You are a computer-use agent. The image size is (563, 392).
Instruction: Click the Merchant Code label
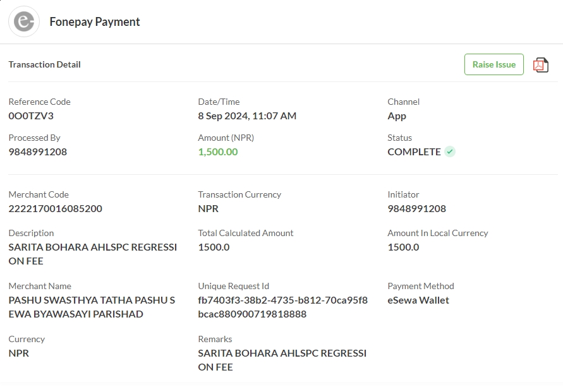click(39, 194)
